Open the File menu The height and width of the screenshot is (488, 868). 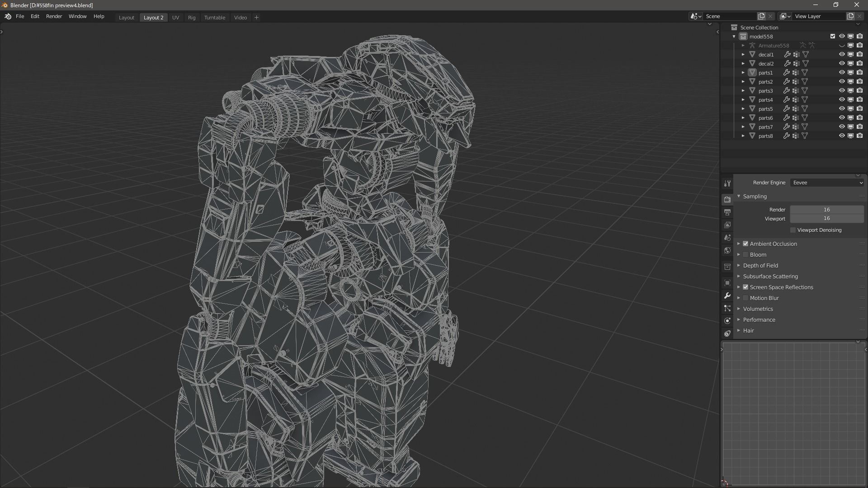click(x=20, y=17)
